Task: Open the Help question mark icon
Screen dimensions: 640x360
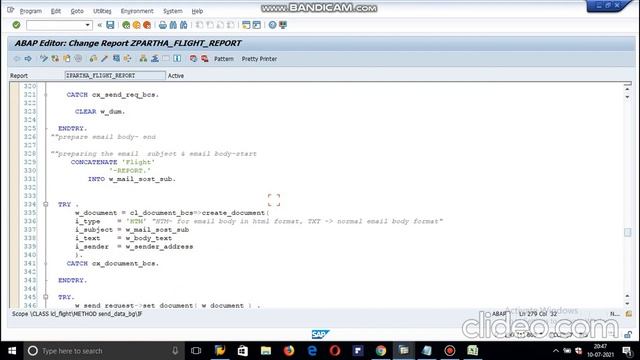Action: point(272,25)
